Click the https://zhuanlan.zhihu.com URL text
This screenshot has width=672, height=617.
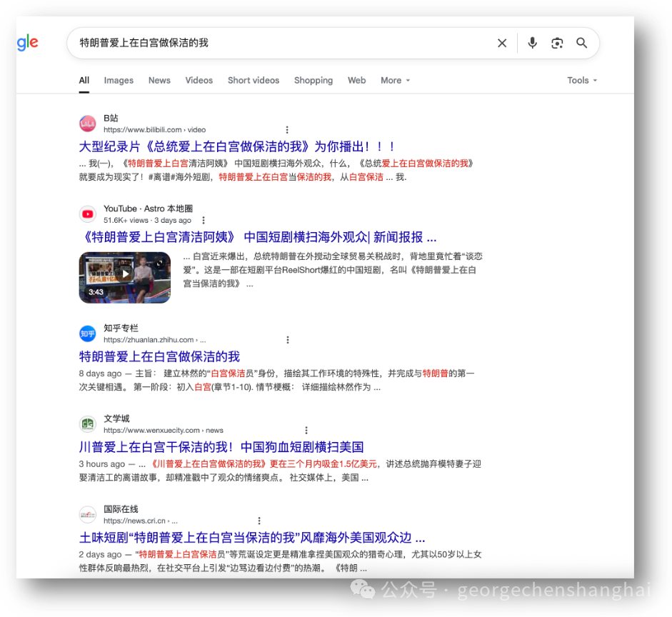pyautogui.click(x=155, y=340)
